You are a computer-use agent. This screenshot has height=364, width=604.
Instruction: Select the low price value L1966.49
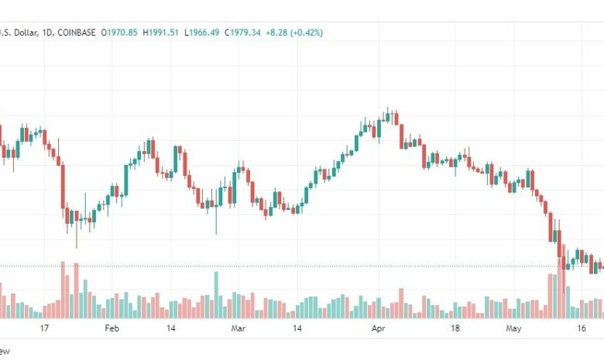202,33
